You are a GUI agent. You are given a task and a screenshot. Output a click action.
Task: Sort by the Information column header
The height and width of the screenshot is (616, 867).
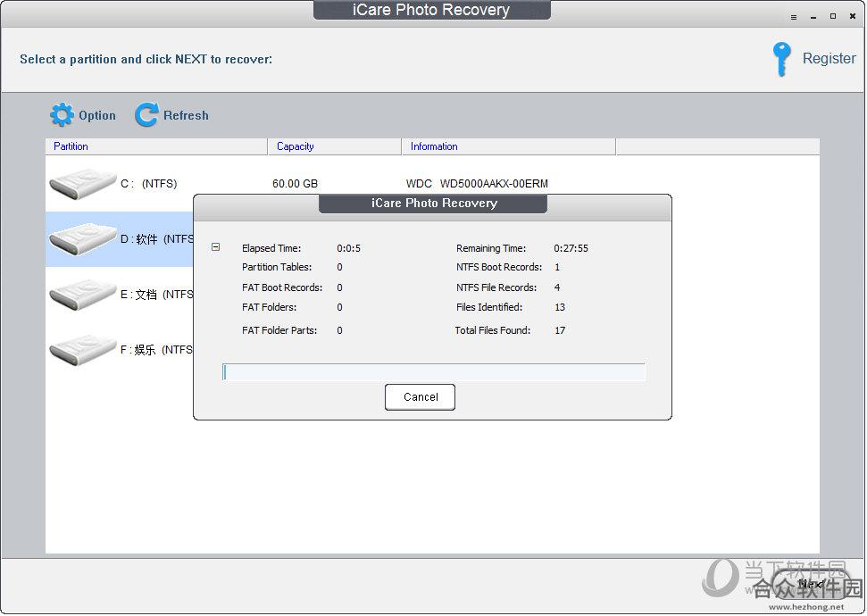(x=509, y=146)
